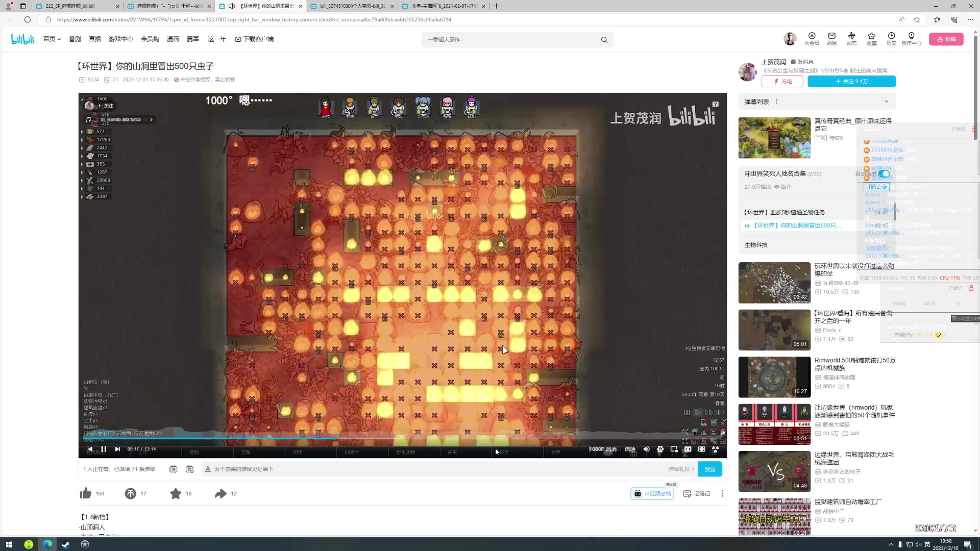Open 首页 dropdown in navigation
The width and height of the screenshot is (980, 551).
(52, 39)
